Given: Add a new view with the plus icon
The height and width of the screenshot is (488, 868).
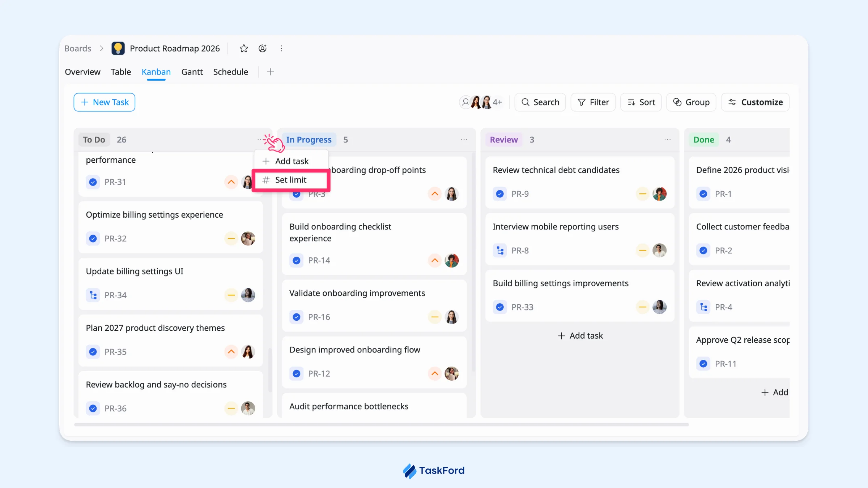Looking at the screenshot, I should (x=270, y=72).
